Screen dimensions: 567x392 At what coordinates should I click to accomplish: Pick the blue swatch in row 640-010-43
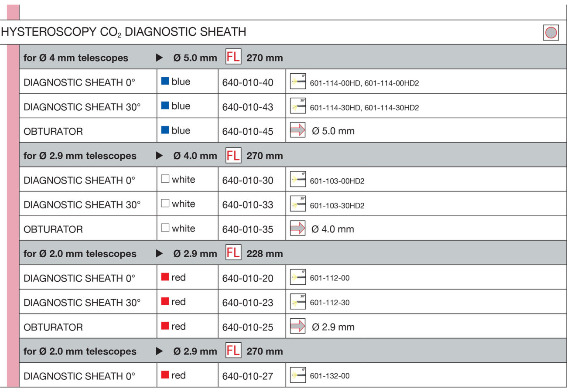coord(165,106)
